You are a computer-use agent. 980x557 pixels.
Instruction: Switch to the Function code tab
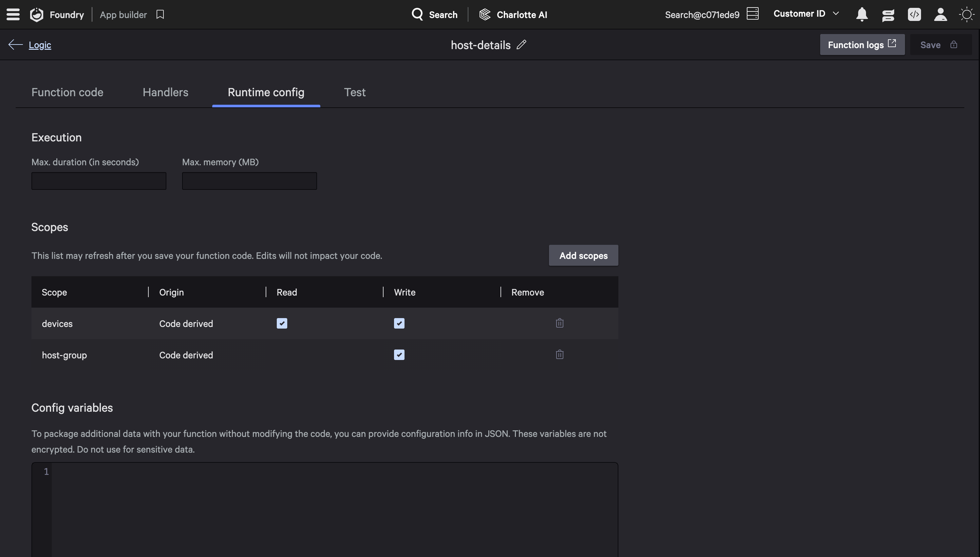[x=67, y=92]
